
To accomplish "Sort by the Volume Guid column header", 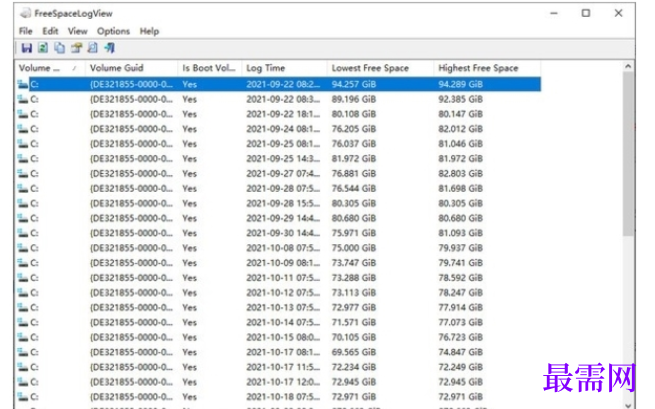I will pos(132,68).
